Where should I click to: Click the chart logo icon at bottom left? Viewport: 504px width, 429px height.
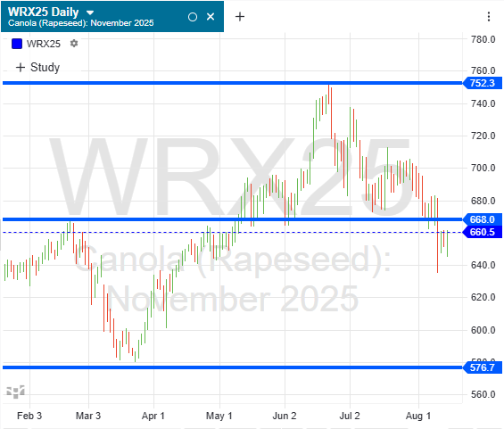coord(15,392)
